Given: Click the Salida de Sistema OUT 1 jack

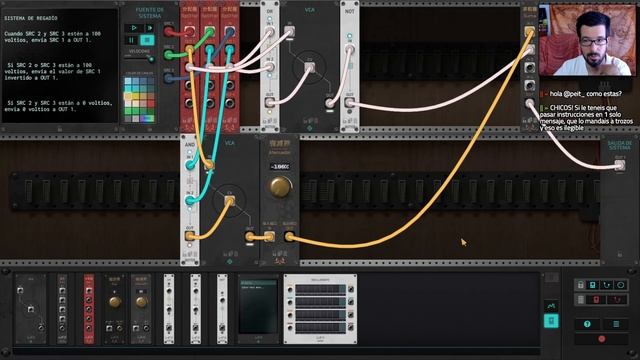Looking at the screenshot, I should pyautogui.click(x=620, y=165).
